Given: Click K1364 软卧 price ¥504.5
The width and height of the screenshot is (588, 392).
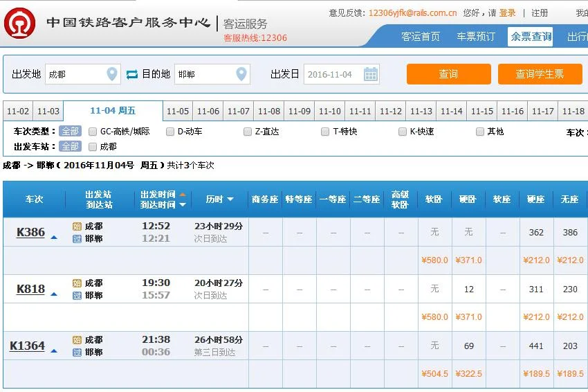Looking at the screenshot, I should (434, 373).
